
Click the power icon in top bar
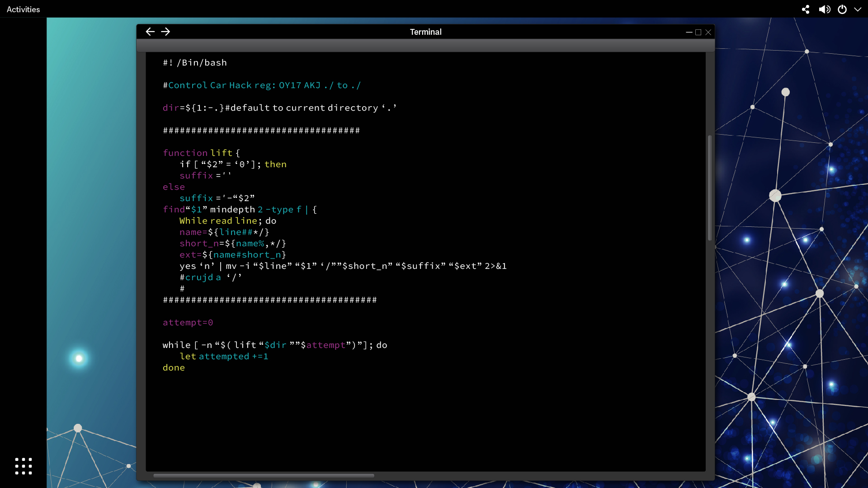pyautogui.click(x=842, y=9)
